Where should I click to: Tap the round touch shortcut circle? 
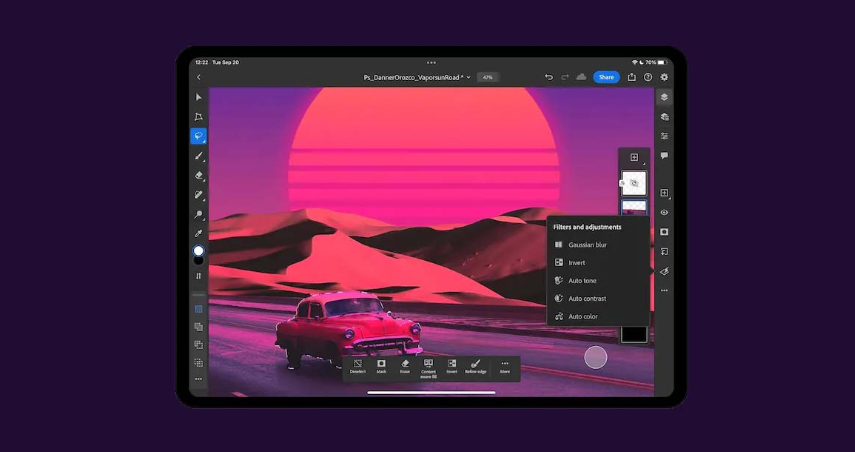click(595, 357)
